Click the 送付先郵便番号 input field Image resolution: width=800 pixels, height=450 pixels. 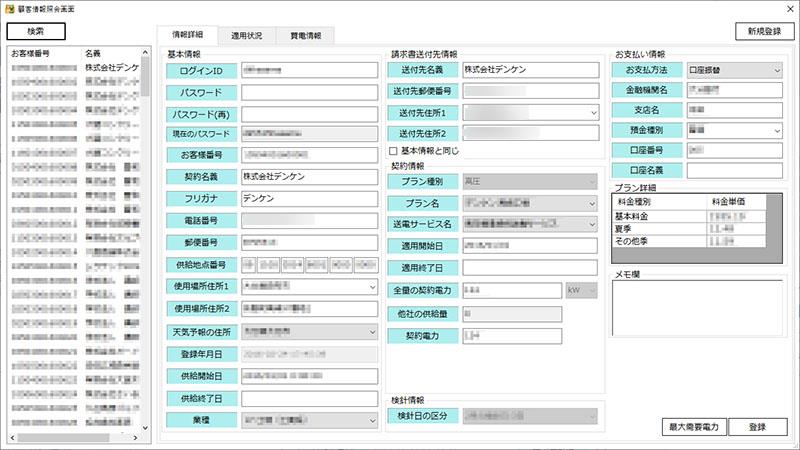click(531, 91)
